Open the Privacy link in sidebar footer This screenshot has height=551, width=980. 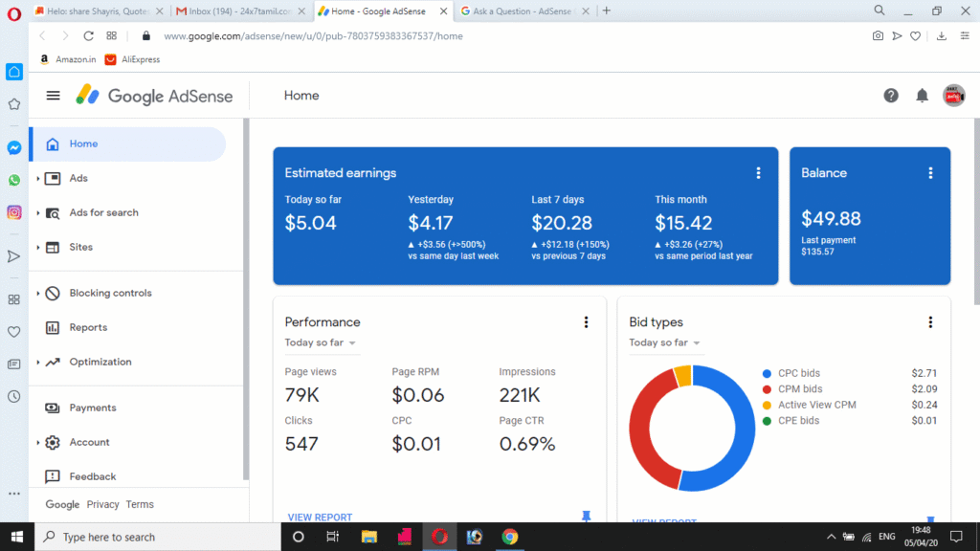102,504
